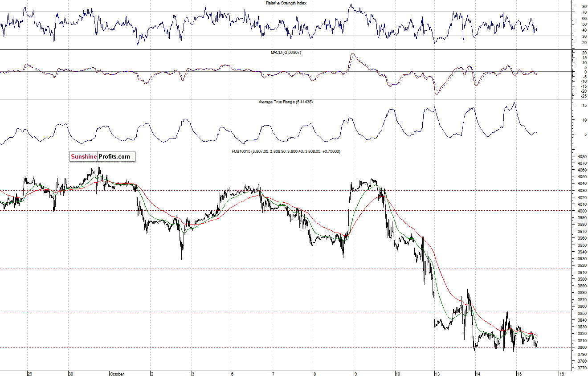Click the Relative Strength Index panel title
Viewport: 588px width, 376px height.
pyautogui.click(x=286, y=3)
